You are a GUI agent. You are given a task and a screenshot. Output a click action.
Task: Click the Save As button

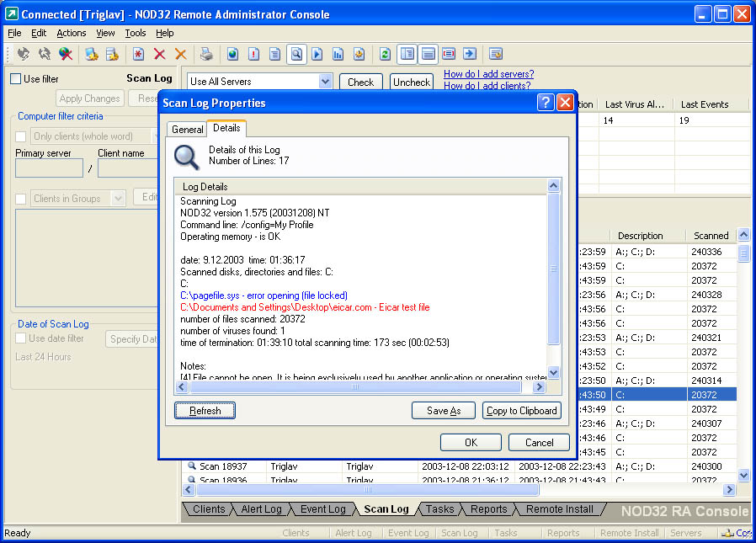coord(444,410)
